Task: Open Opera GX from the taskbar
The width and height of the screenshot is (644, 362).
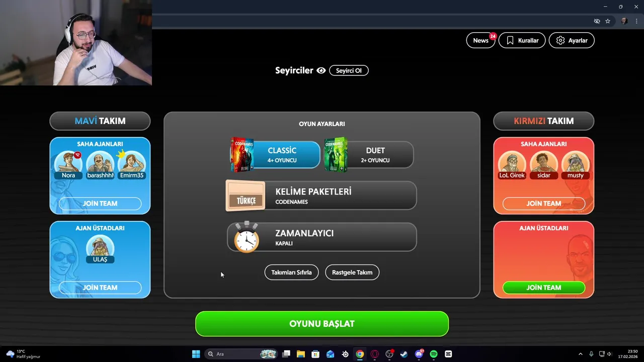Action: click(x=374, y=354)
